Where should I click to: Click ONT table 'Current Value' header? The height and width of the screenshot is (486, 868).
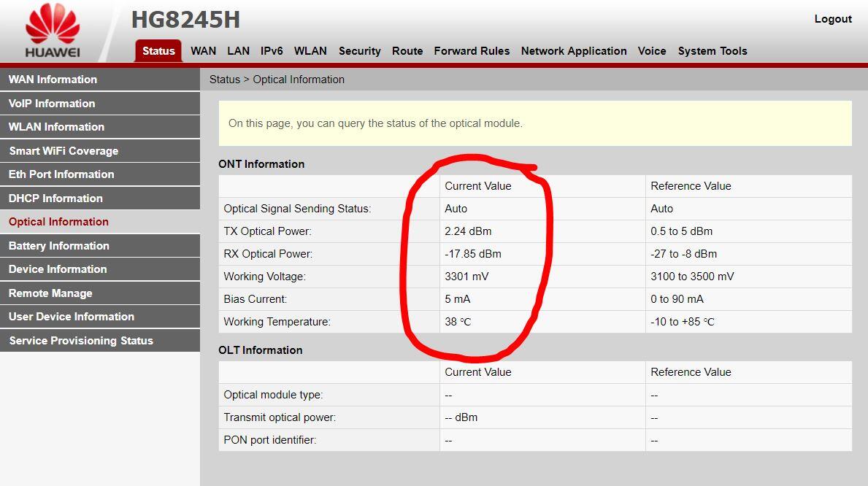pos(477,186)
